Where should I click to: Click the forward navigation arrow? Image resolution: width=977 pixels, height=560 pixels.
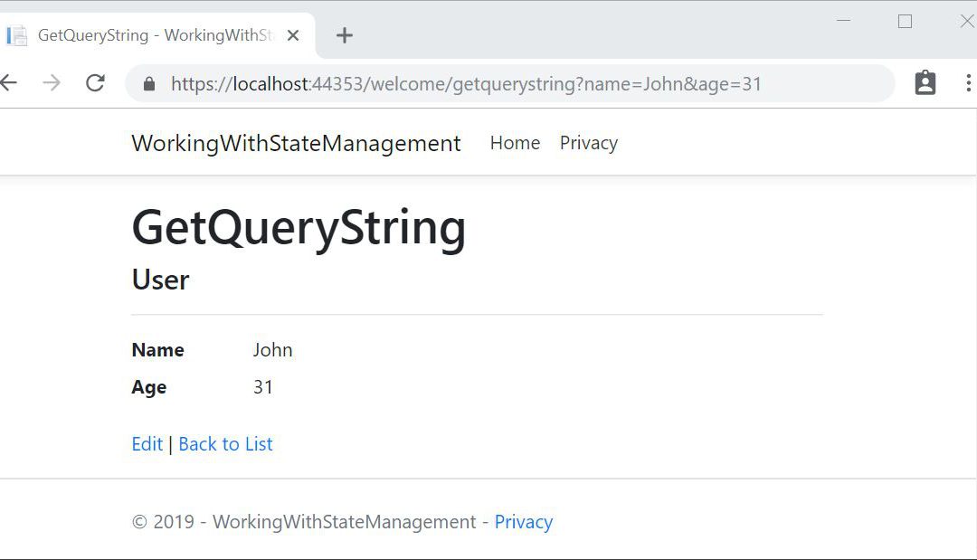[52, 83]
